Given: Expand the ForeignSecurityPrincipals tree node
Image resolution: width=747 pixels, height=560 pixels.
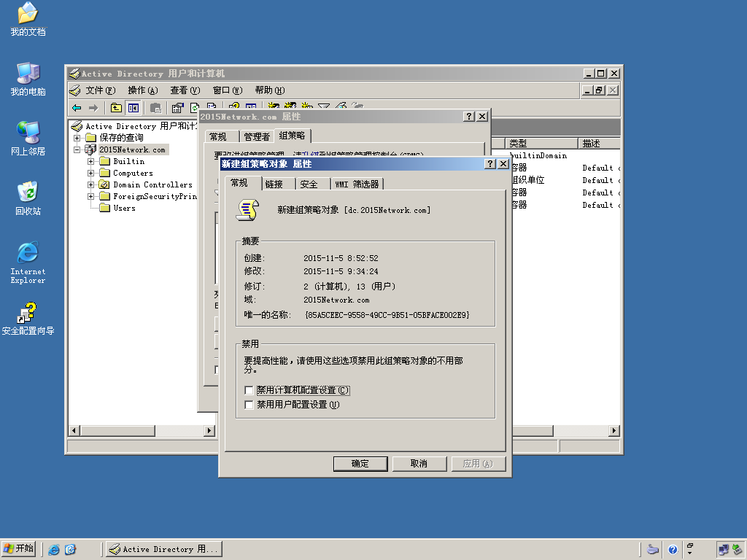Looking at the screenshot, I should click(90, 197).
